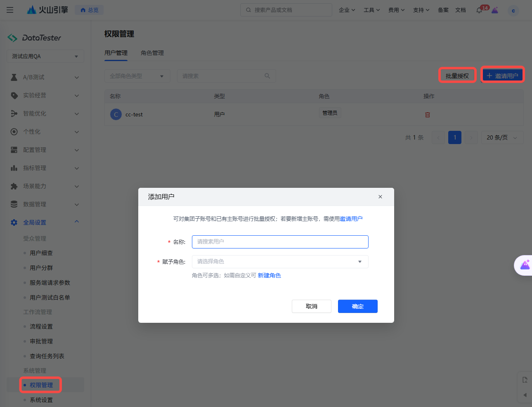
Task: Close the 添加用户 dialog
Action: pos(380,197)
